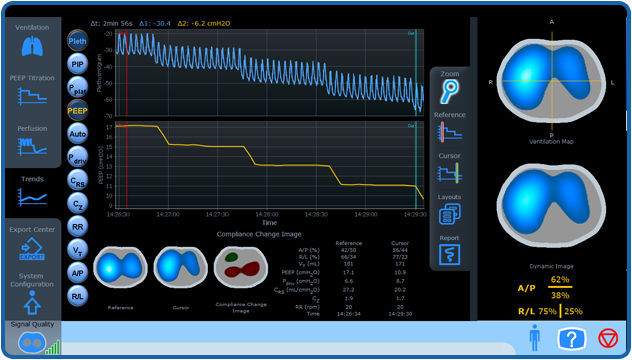The image size is (632, 360).
Task: Open the PEEP Titration view
Action: coord(32,97)
